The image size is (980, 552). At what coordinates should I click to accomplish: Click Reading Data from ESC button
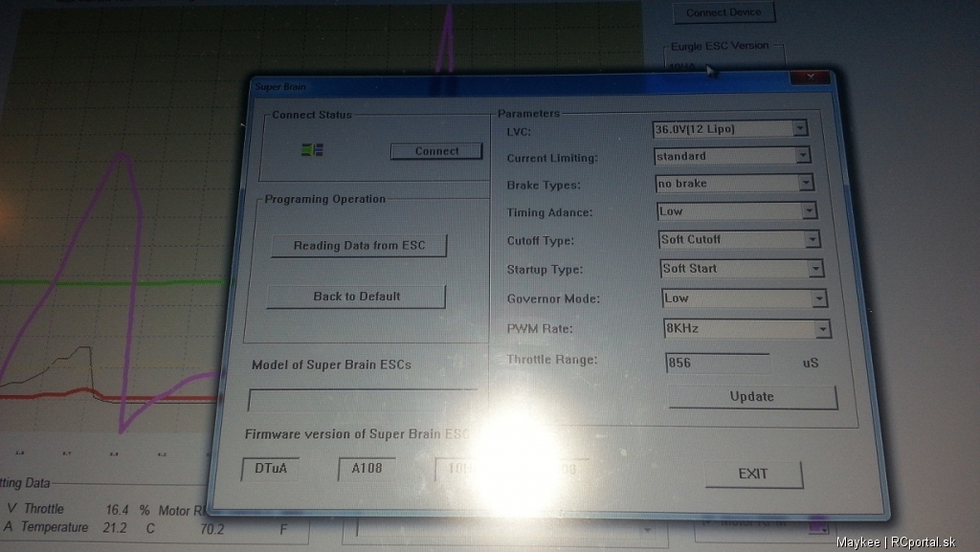359,246
